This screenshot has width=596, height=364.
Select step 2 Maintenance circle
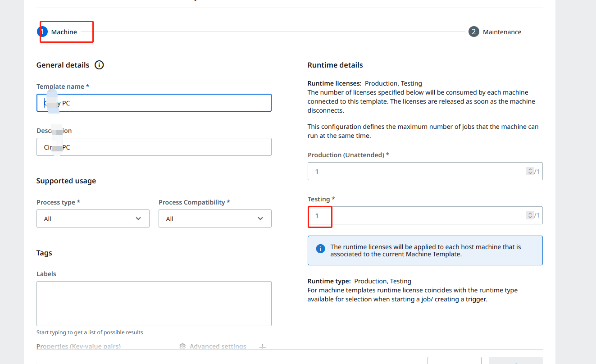tap(473, 32)
